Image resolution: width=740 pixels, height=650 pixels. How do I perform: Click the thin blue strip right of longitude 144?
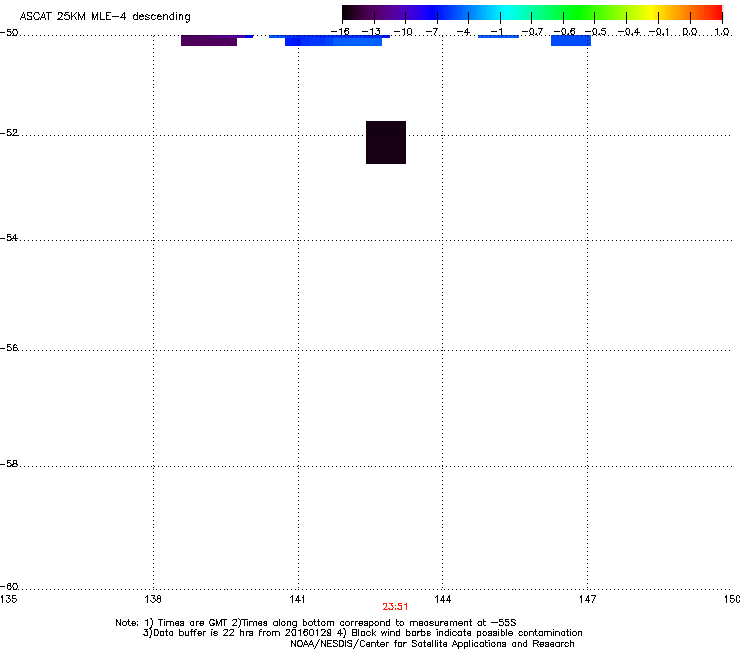tap(498, 36)
